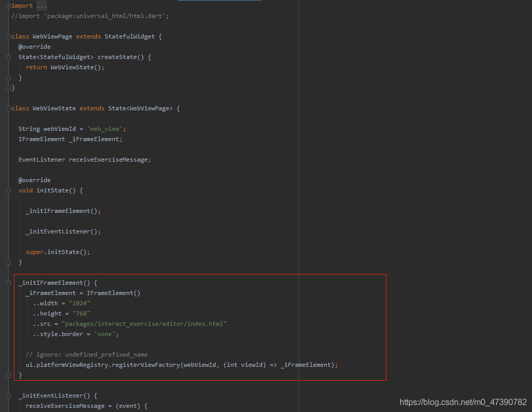Screen dimensions: 532x412
Task: Collapse the _initIFrameElement() method fold marker
Action: (x=9, y=283)
